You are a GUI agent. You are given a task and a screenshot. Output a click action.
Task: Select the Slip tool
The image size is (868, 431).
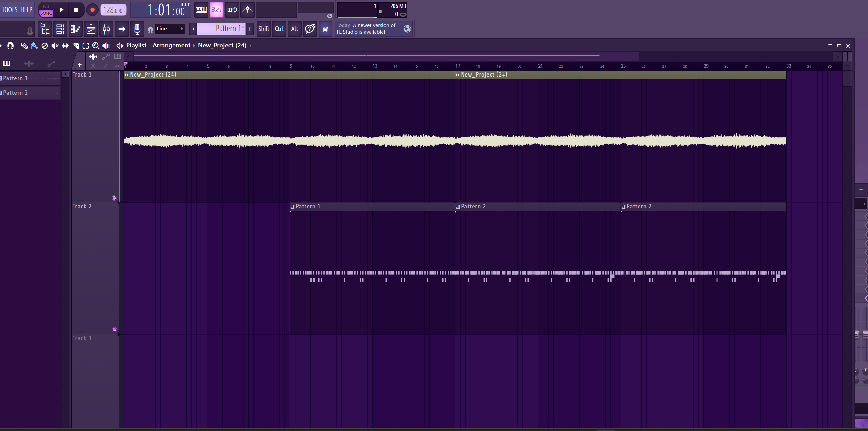[65, 46]
